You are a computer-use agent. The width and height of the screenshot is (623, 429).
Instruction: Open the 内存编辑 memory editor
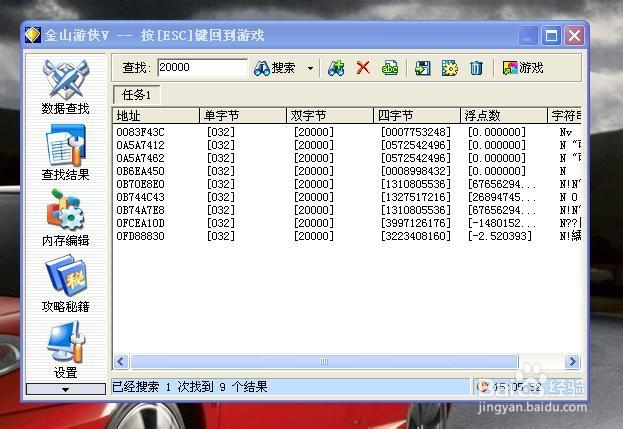click(66, 218)
